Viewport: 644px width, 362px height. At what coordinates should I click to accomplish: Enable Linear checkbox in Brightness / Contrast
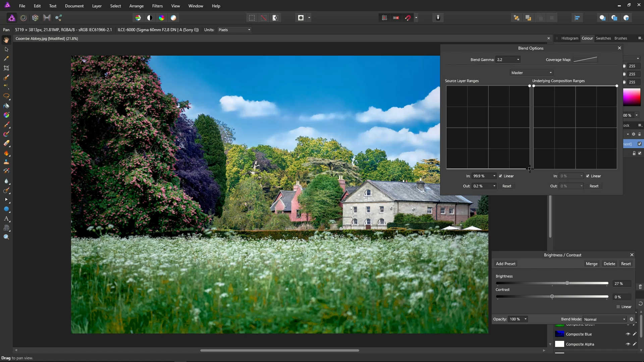coord(618,307)
